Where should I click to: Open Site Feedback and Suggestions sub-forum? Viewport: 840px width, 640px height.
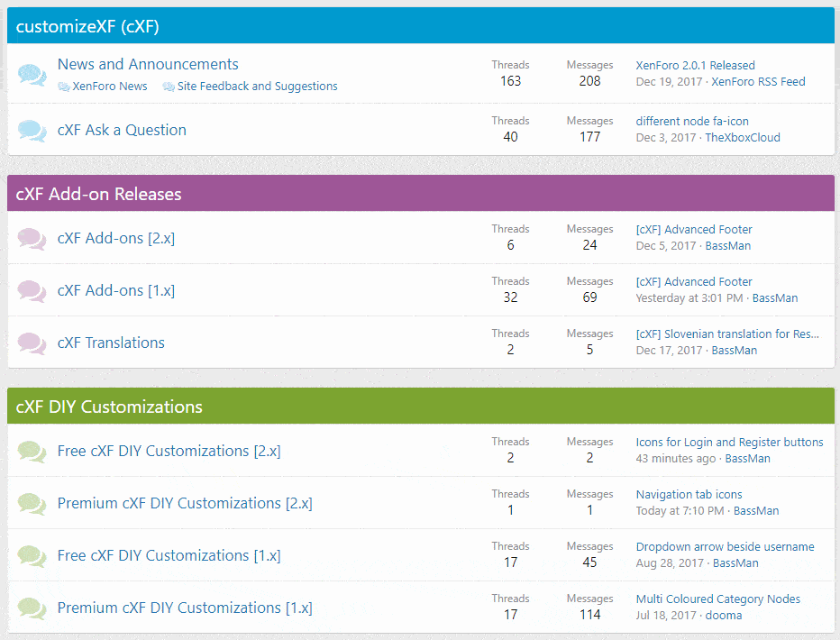(x=257, y=87)
